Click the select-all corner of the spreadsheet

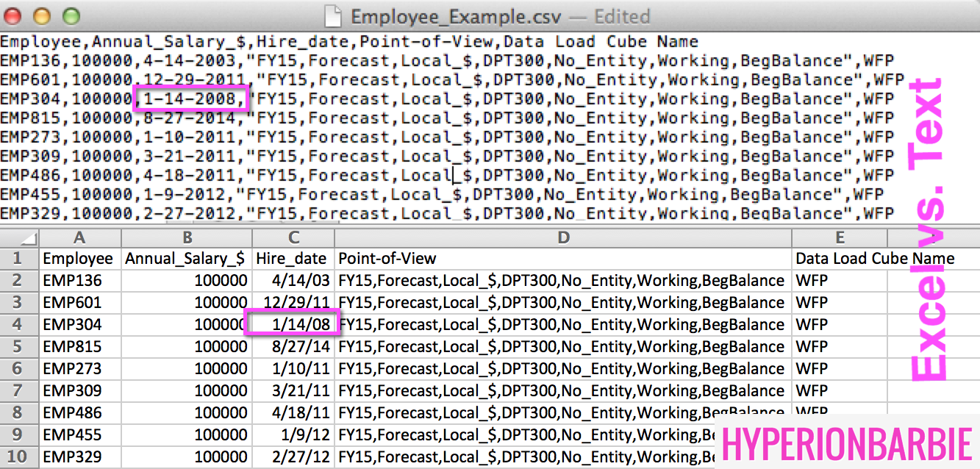click(x=19, y=237)
